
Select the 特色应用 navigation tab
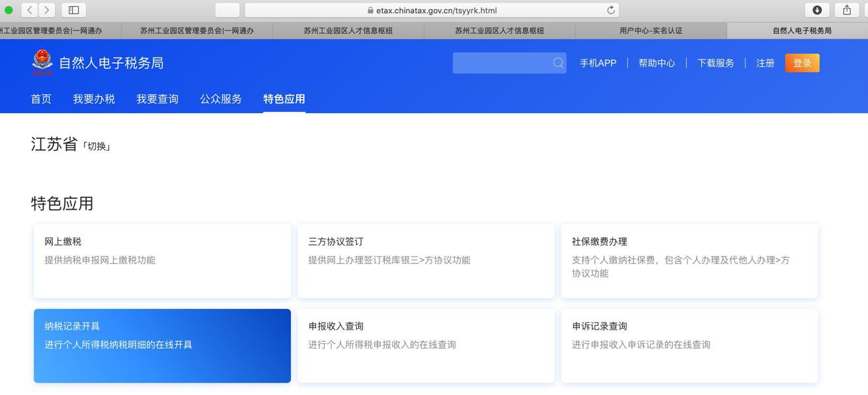(284, 99)
